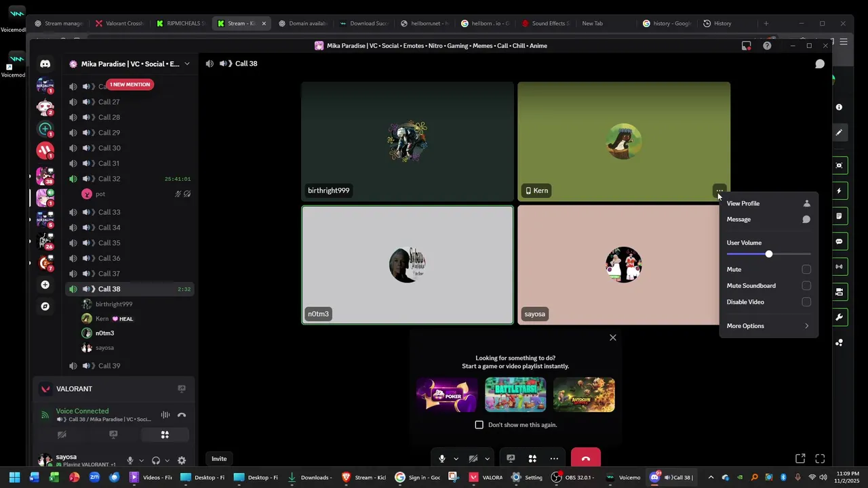Viewport: 868px width, 488px height.
Task: Open Discover servers compass icon
Action: tap(45, 306)
